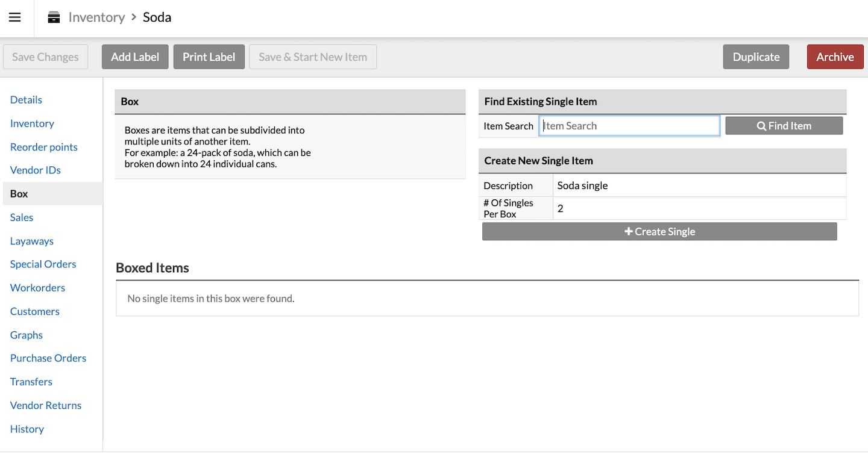
Task: Focus the Item Search input field
Action: pyautogui.click(x=629, y=126)
